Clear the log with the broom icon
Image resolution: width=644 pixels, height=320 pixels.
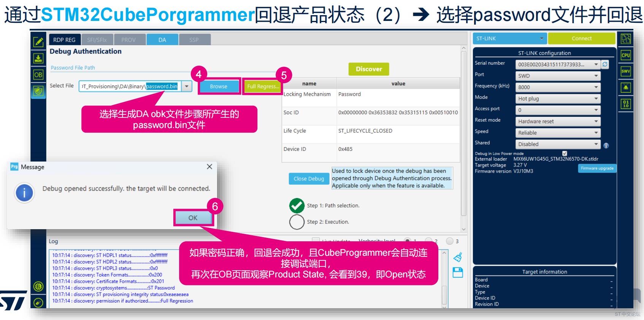458,257
